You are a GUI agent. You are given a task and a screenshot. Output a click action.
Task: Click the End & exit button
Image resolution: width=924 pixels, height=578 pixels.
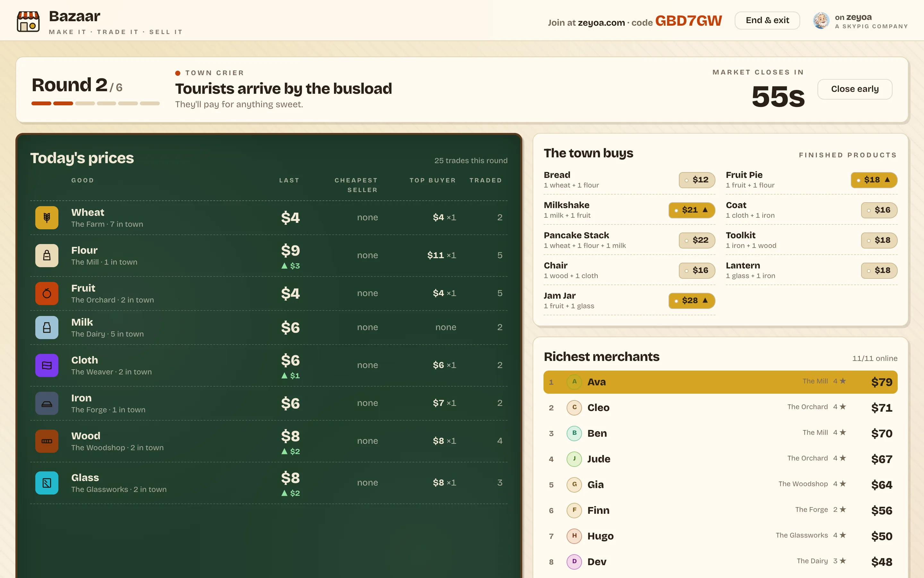click(x=767, y=20)
